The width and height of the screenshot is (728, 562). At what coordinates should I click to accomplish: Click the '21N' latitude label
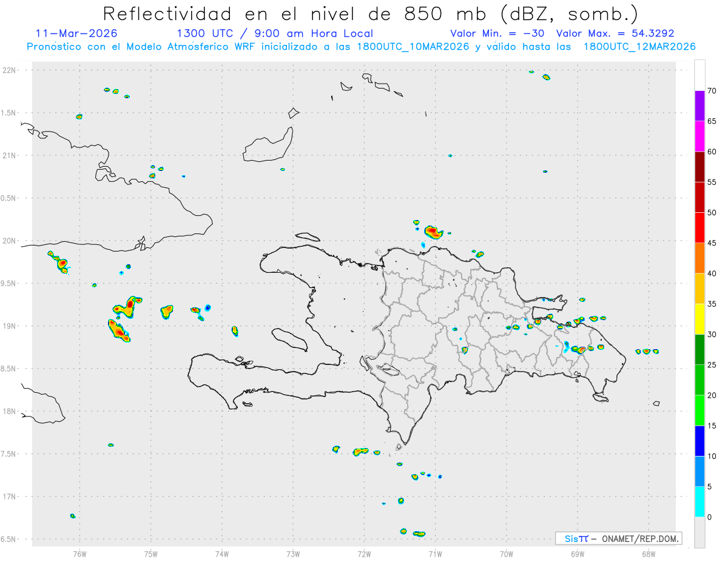point(10,156)
